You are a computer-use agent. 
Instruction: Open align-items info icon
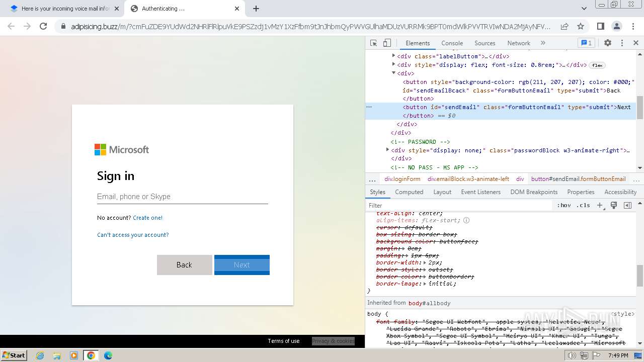[466, 220]
